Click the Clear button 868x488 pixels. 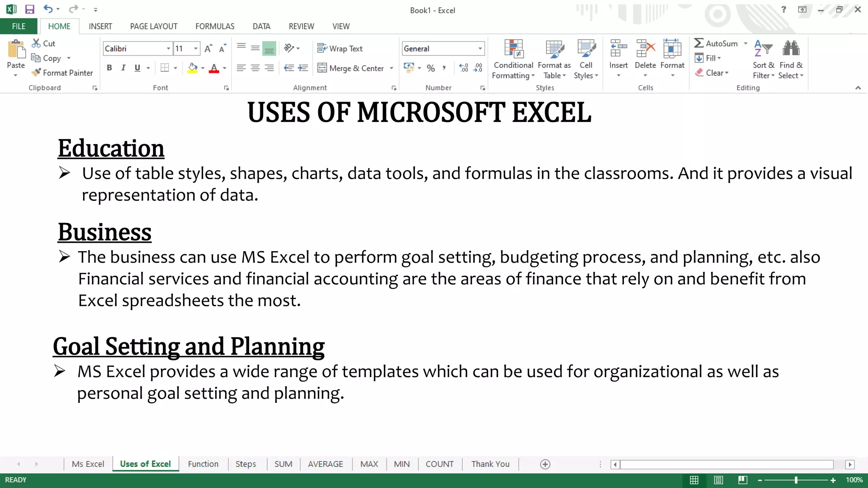tap(712, 73)
